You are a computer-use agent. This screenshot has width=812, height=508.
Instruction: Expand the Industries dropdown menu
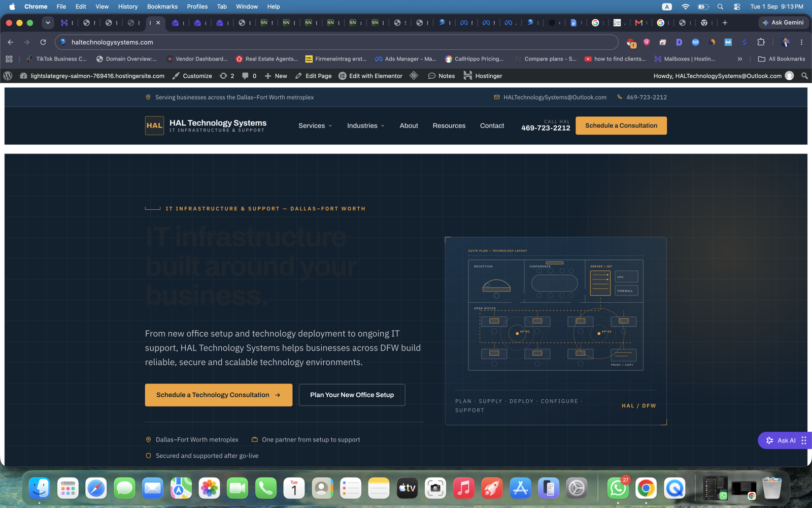point(365,125)
